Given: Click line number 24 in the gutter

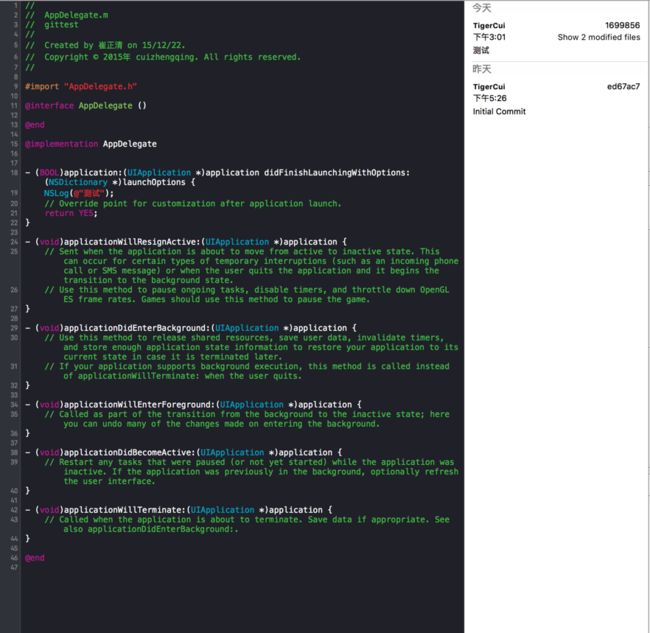Looking at the screenshot, I should click(x=15, y=242).
